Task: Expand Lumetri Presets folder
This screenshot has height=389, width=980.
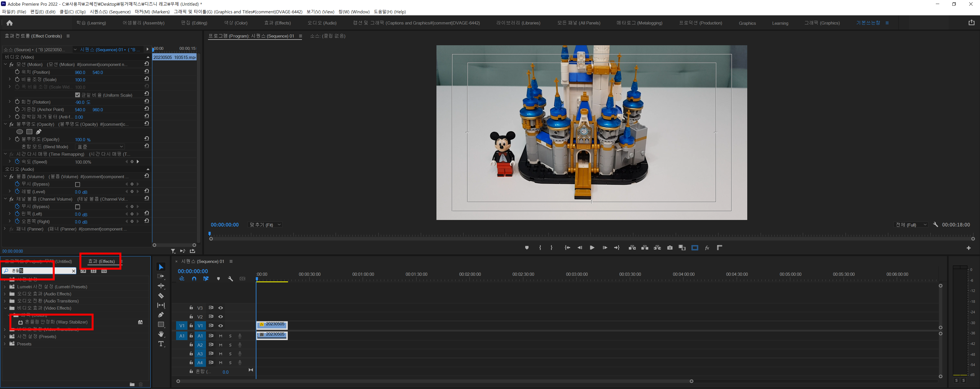Action: (5, 287)
